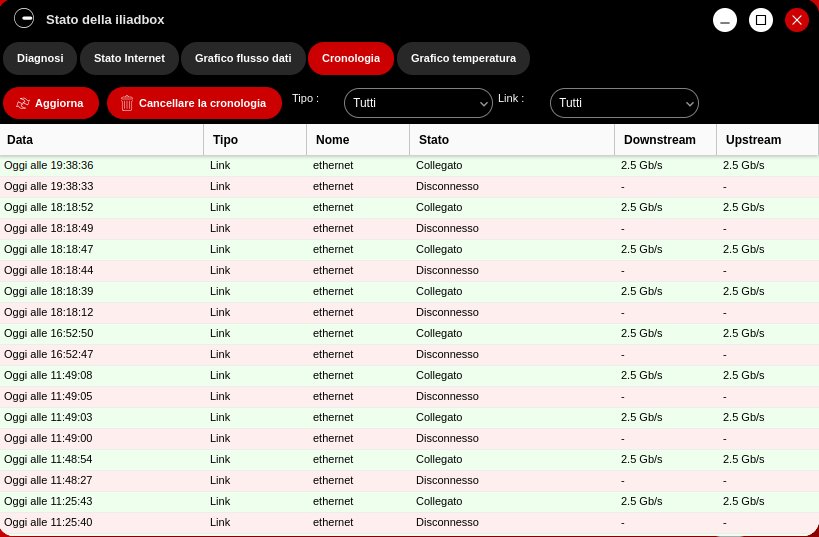
Task: Select the row Oggi alle 19:38:36
Action: pos(410,166)
